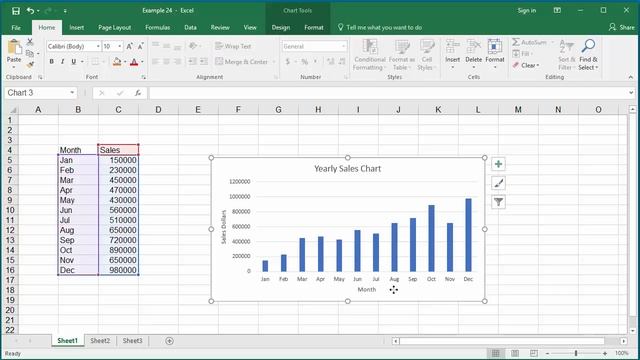Switch to the Insert tab
The height and width of the screenshot is (360, 640).
[x=76, y=28]
